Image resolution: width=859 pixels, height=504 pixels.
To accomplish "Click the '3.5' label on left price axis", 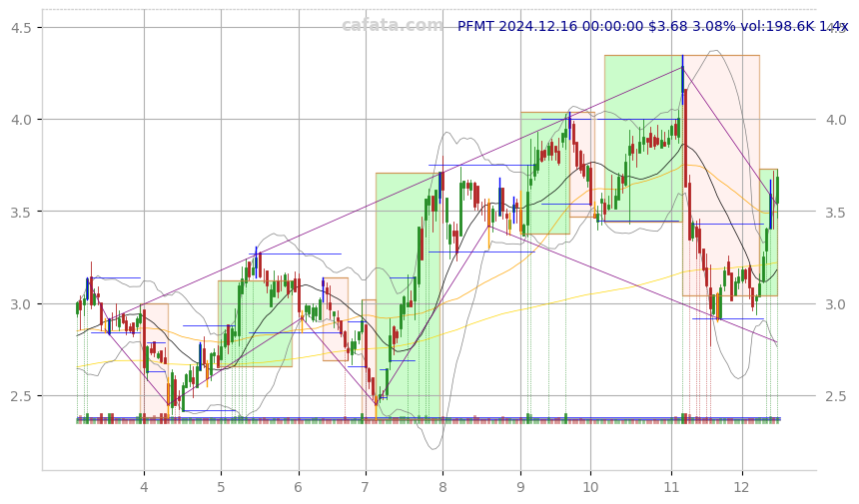I will click(22, 212).
